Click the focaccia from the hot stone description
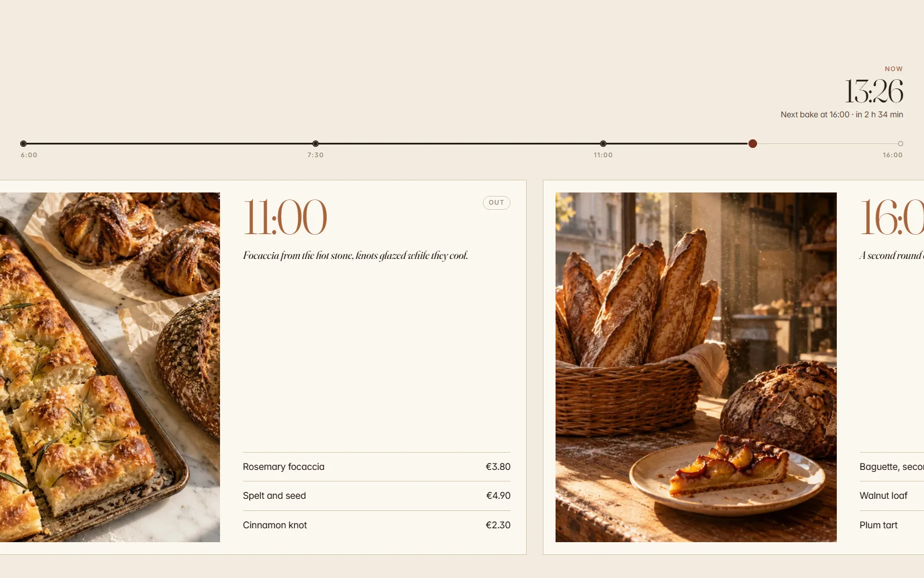This screenshot has width=924, height=578. pyautogui.click(x=355, y=255)
